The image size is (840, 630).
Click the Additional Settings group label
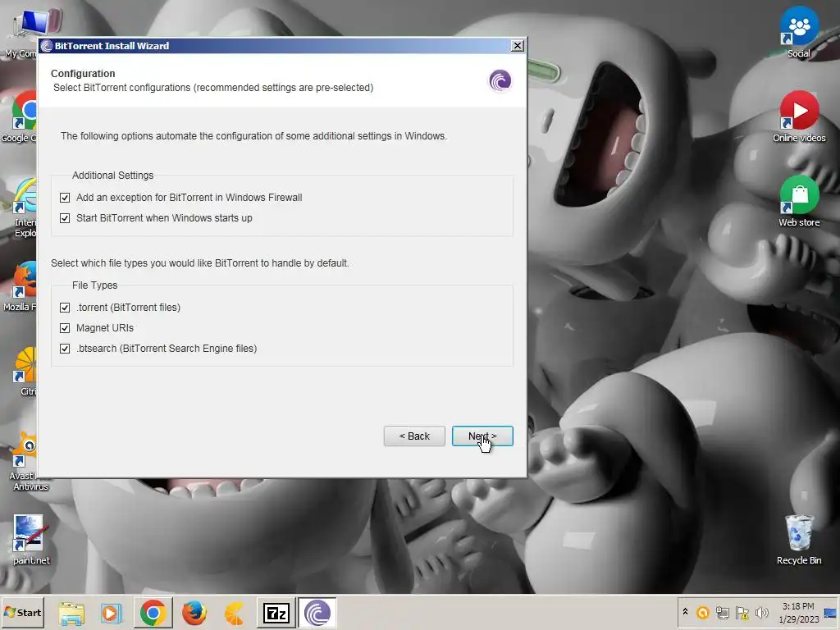click(113, 176)
